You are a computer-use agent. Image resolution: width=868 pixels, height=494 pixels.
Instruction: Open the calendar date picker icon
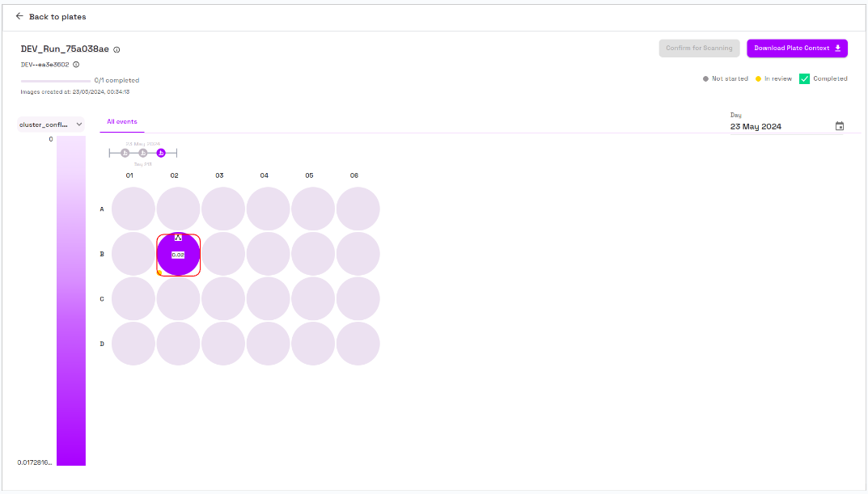pyautogui.click(x=840, y=126)
